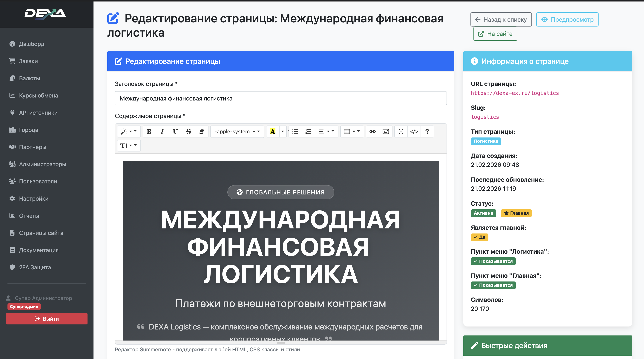
Task: Click the Пользователи group icon
Action: 12,181
